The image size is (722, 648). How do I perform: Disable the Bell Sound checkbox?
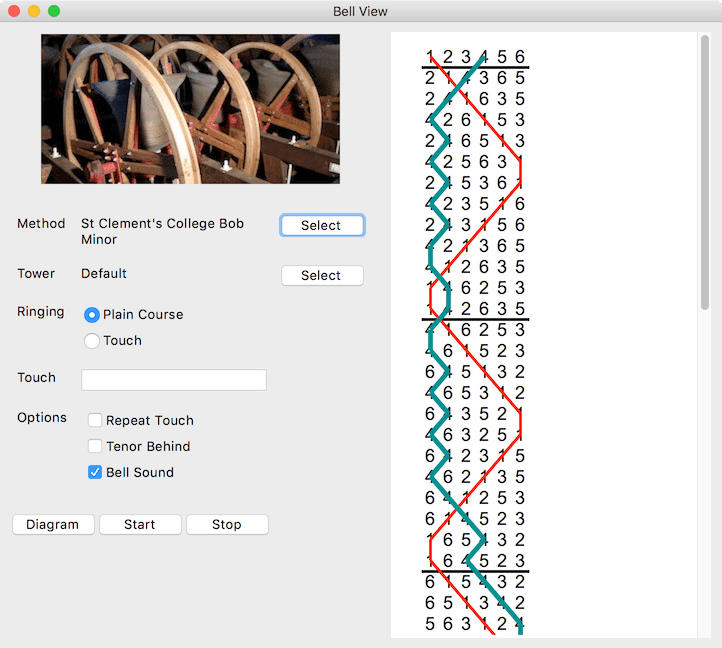click(x=95, y=473)
